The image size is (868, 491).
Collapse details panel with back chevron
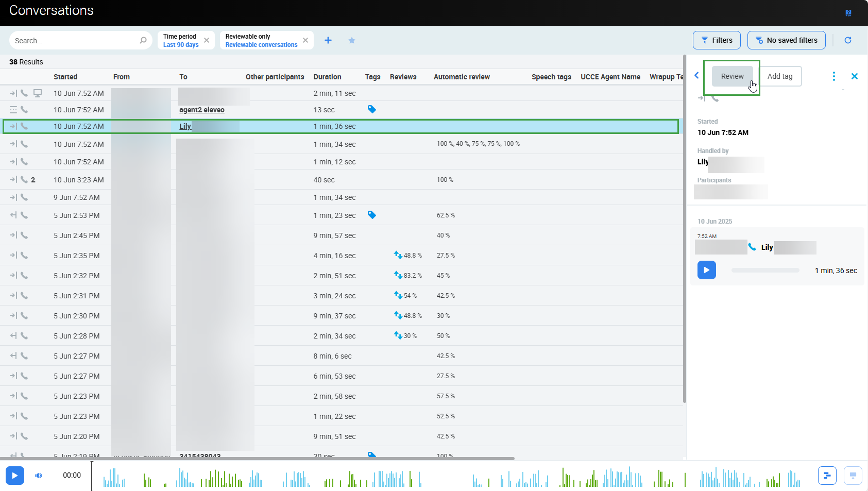coord(696,76)
